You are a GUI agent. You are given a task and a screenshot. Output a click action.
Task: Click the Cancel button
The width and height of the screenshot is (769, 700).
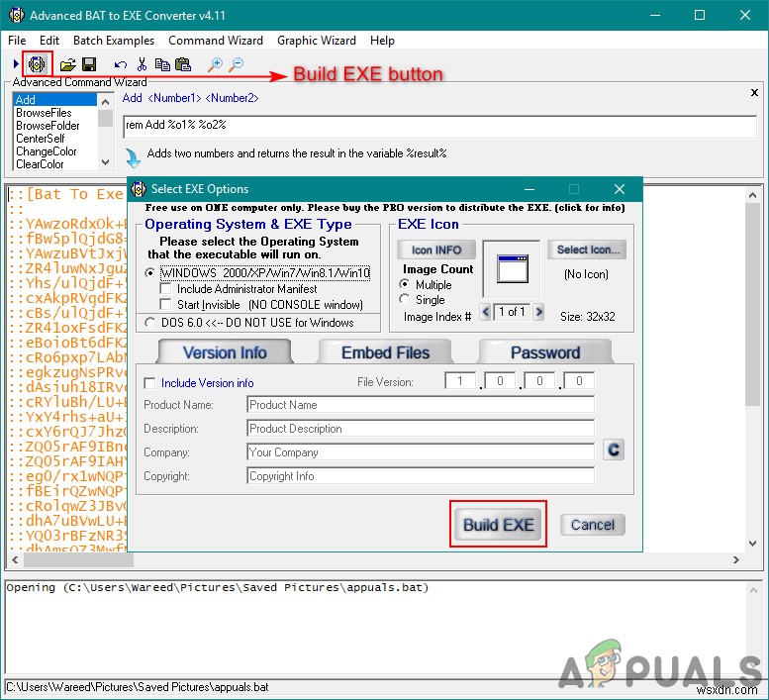pos(593,525)
